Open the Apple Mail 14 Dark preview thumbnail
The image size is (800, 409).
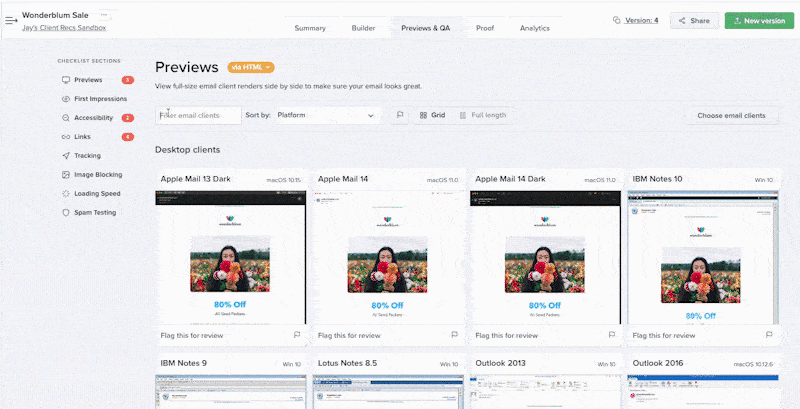(x=545, y=258)
